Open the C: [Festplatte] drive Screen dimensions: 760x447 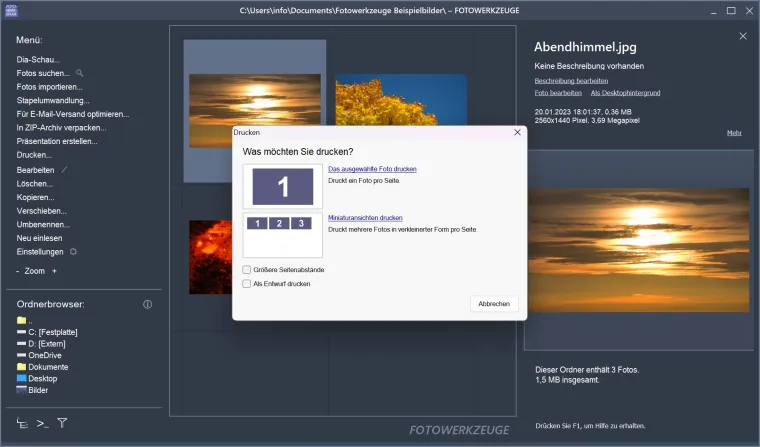(52, 331)
